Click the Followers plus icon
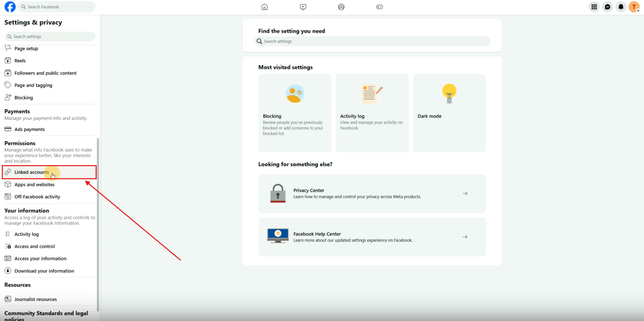The height and width of the screenshot is (321, 644). 8,73
